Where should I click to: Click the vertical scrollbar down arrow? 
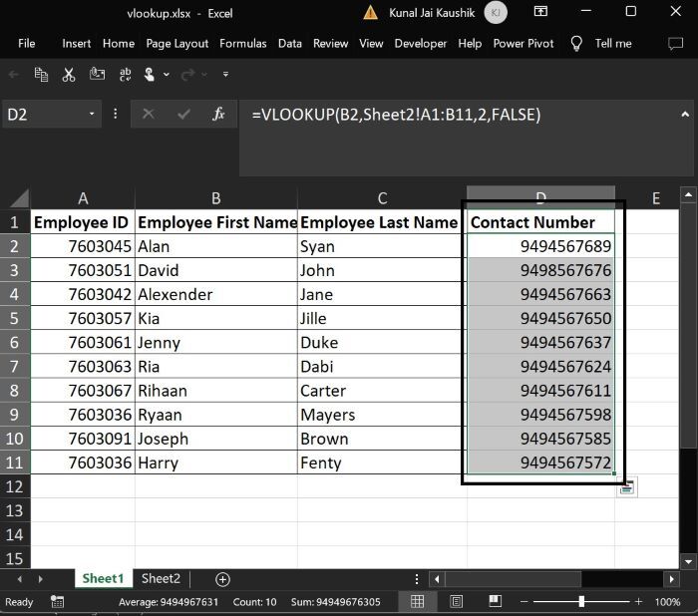coord(688,562)
